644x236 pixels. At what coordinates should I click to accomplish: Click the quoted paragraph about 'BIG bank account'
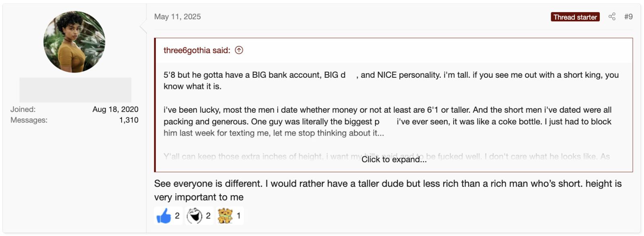391,81
